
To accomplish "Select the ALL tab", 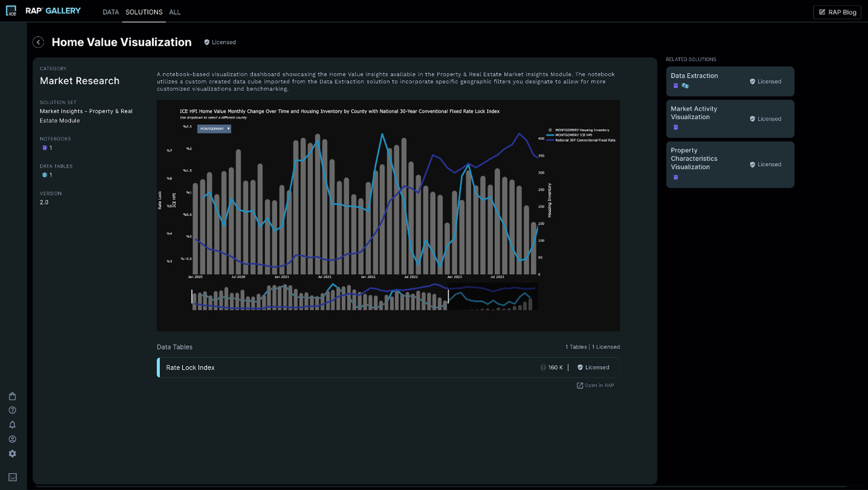I will [175, 12].
